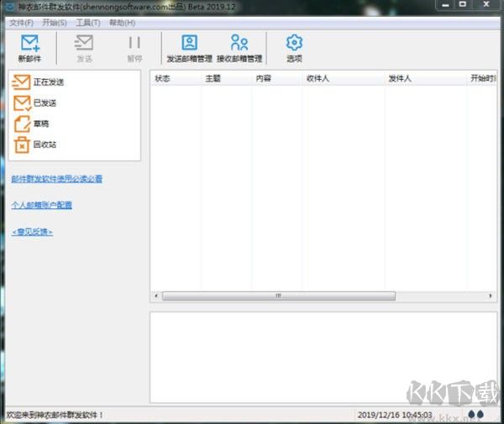This screenshot has height=424, width=504.
Task: Click the horizontal scrollbar thumb
Action: click(279, 296)
